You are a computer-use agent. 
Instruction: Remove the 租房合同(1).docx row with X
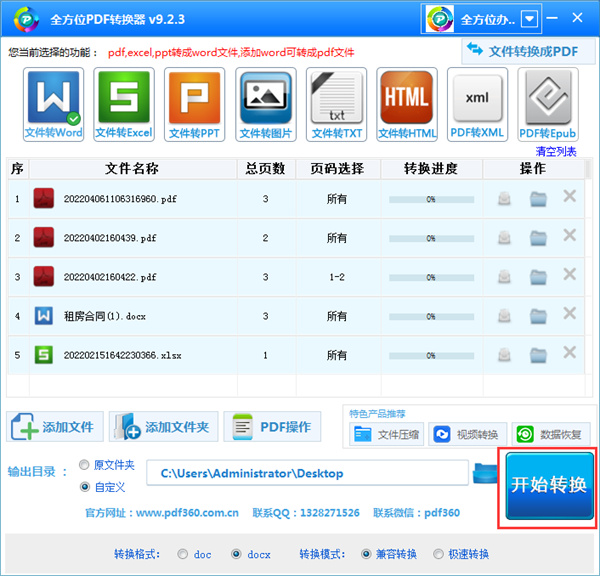pyautogui.click(x=569, y=314)
